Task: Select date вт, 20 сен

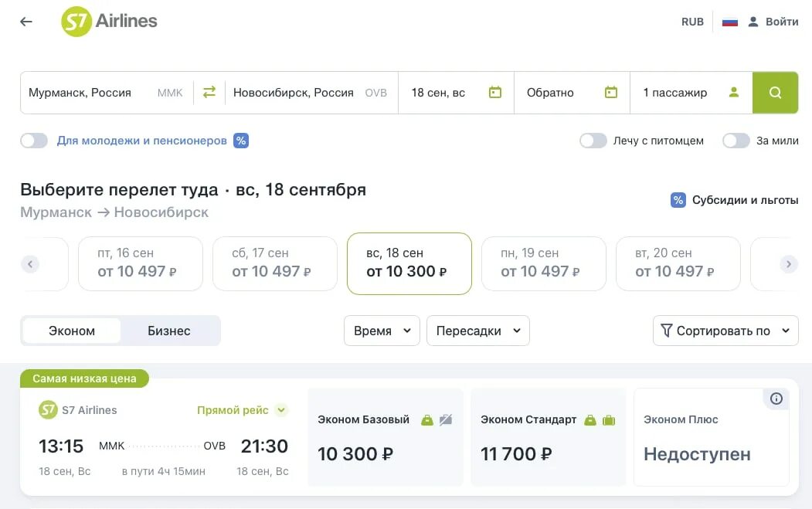Action: click(678, 263)
